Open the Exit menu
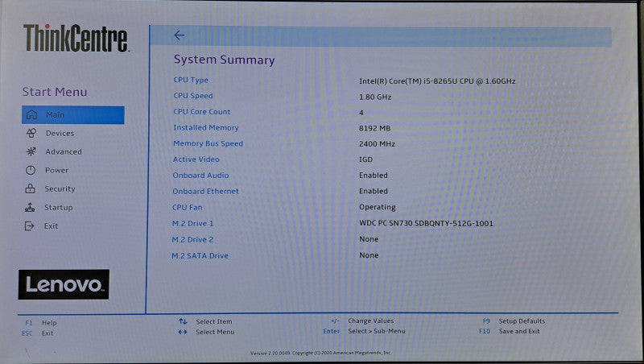 (51, 225)
